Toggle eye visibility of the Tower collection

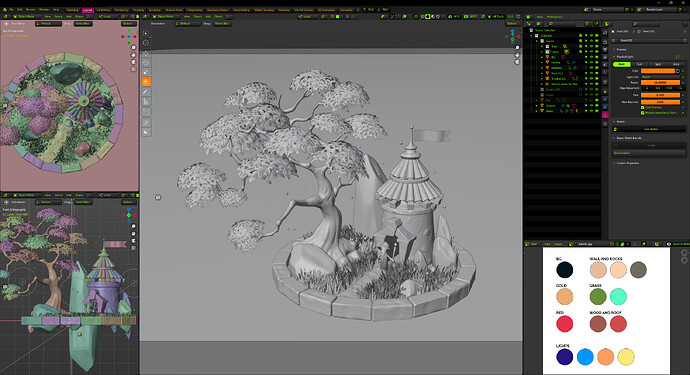[591, 111]
